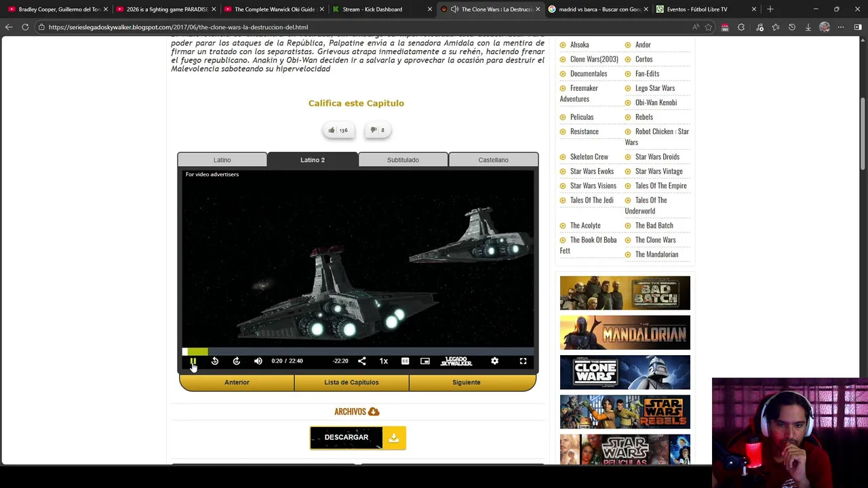Viewport: 868px width, 488px height.
Task: Enable picture-in-picture mode in the player
Action: 425,361
